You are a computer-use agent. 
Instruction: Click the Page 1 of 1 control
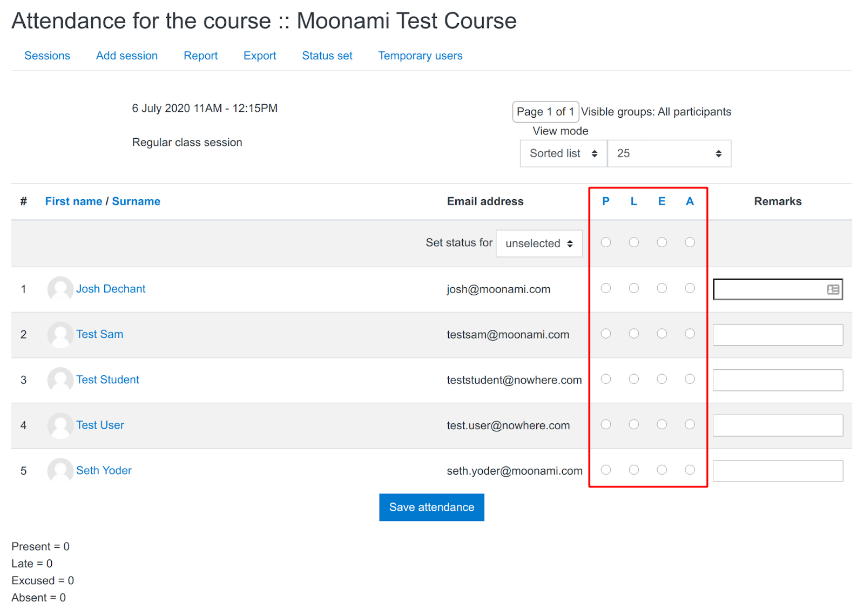pos(545,112)
